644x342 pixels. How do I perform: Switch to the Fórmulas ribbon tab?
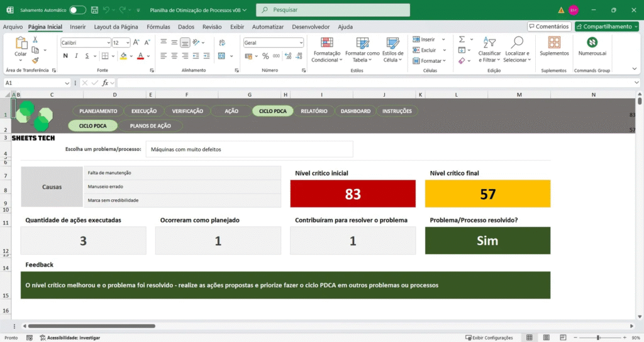tap(158, 27)
